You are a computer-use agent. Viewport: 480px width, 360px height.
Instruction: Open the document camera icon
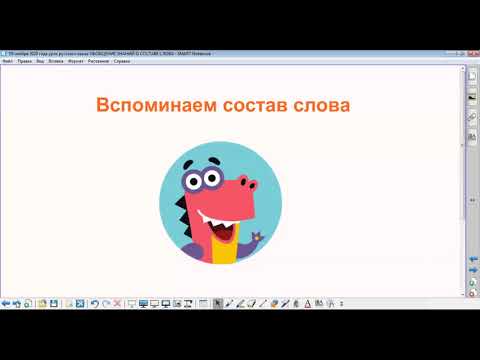click(188, 304)
